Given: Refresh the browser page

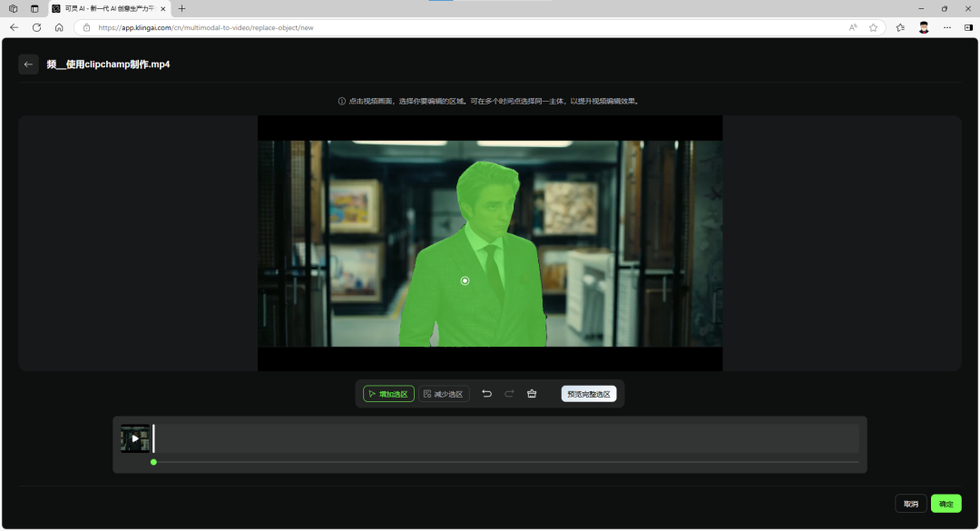Looking at the screenshot, I should click(x=36, y=27).
